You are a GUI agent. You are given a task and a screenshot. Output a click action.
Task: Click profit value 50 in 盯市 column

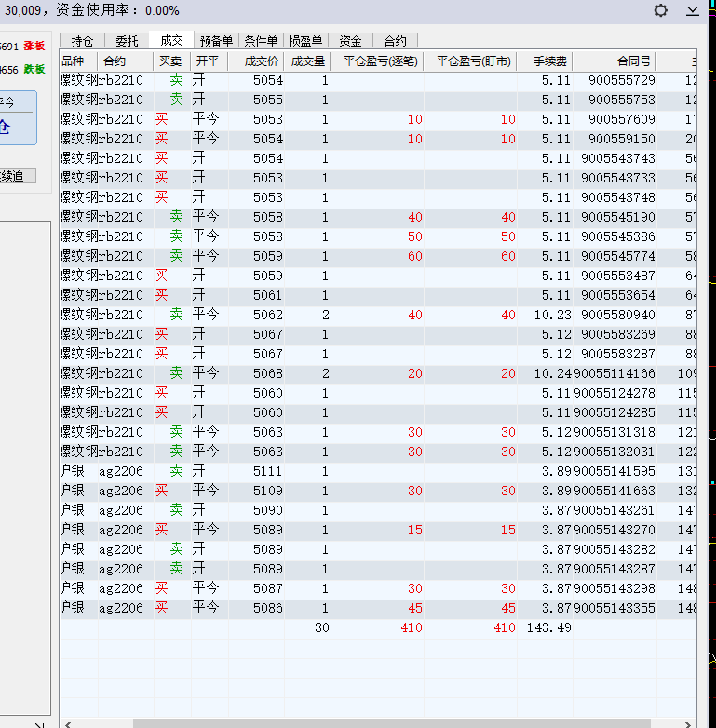(x=508, y=236)
